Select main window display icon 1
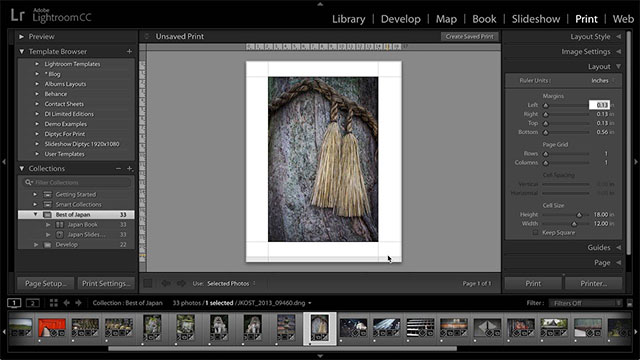The width and height of the screenshot is (640, 360). tap(14, 303)
